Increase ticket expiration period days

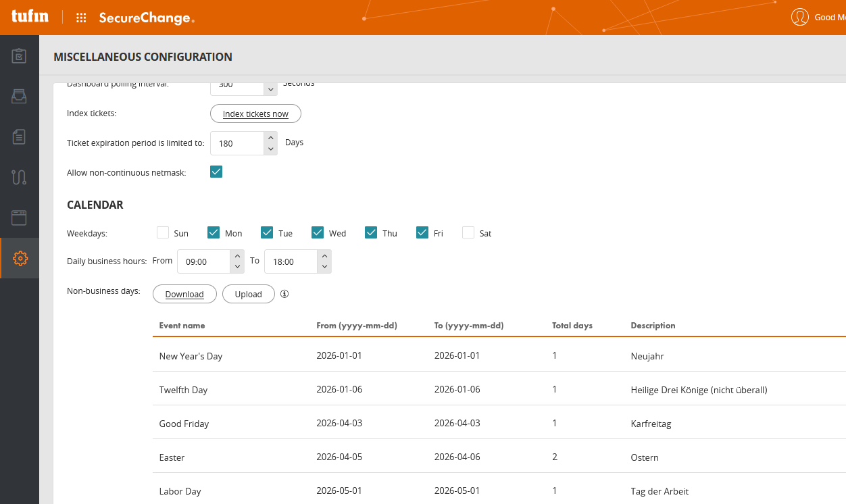point(270,138)
